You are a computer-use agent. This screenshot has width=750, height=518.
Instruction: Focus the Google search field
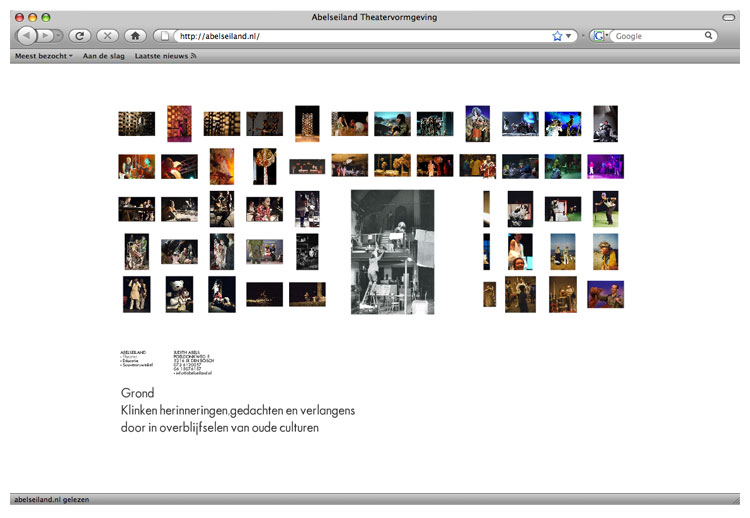[658, 36]
